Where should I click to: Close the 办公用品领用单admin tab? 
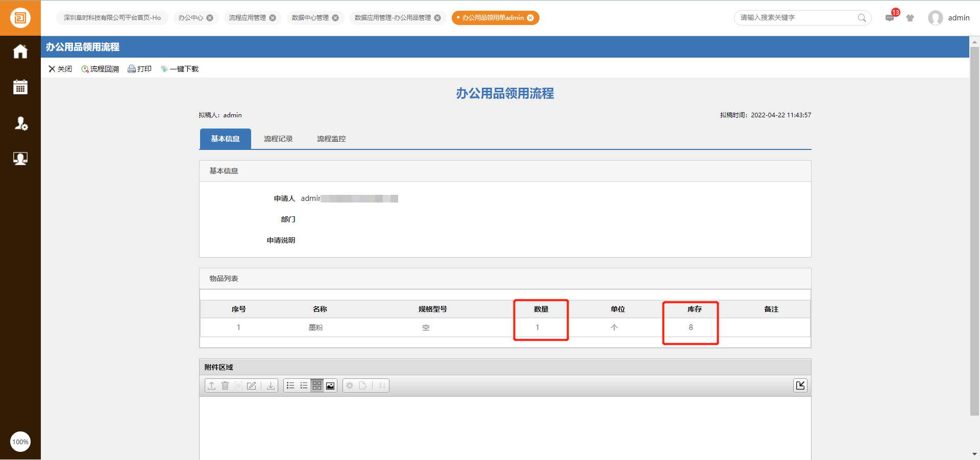tap(530, 18)
